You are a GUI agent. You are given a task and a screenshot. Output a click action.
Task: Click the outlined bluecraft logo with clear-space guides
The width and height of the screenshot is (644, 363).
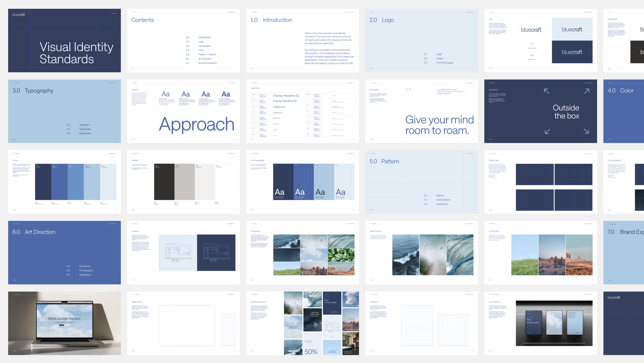tap(531, 30)
